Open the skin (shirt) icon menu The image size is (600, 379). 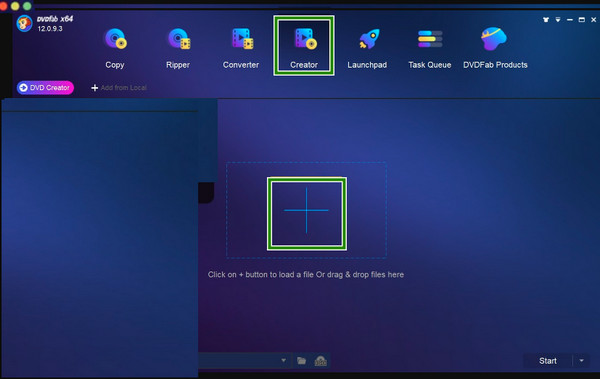point(546,20)
